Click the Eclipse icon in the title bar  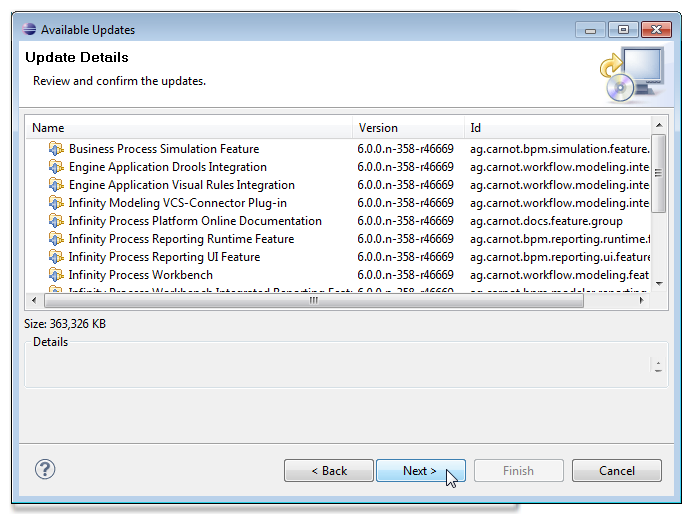[x=29, y=29]
